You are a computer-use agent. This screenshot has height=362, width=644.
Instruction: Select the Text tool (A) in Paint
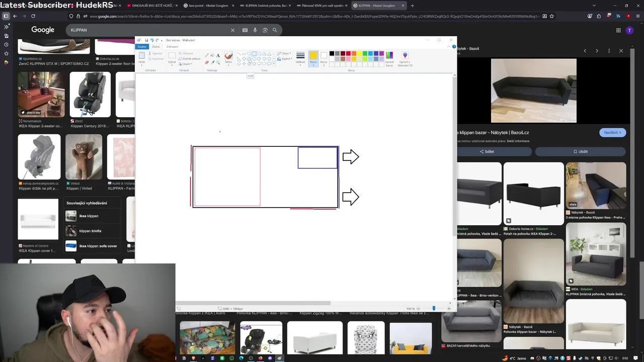tap(218, 55)
